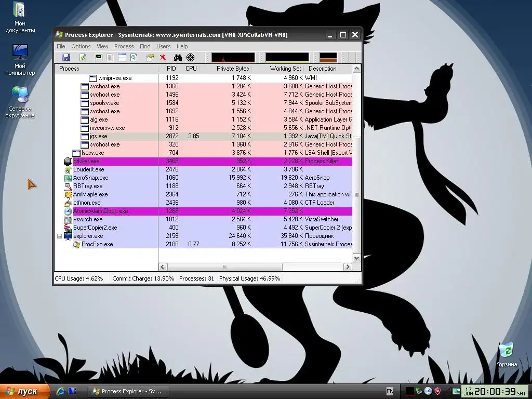Sort by the Description column header
Image resolution: width=532 pixels, height=399 pixels.
pos(328,69)
